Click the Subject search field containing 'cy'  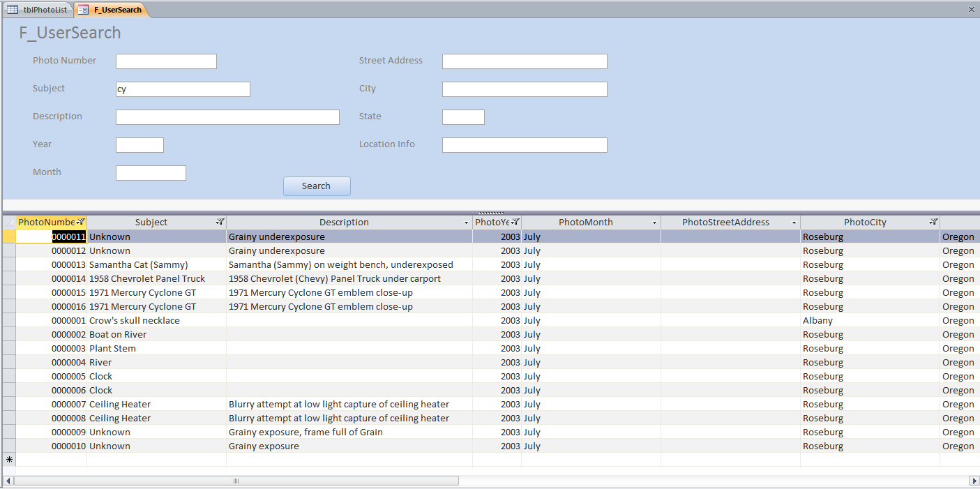(x=183, y=89)
